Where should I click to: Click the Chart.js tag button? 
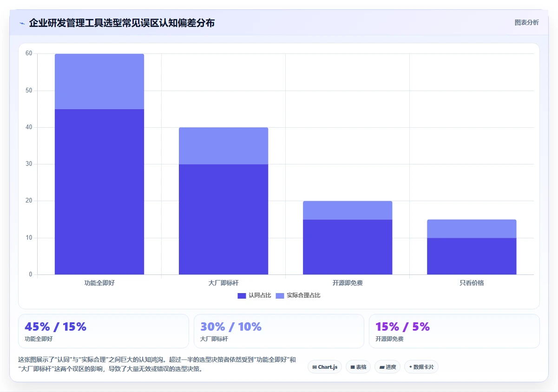[x=325, y=367]
